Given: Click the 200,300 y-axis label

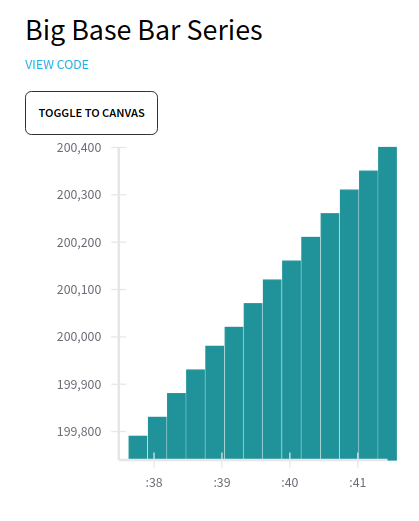Looking at the screenshot, I should click(79, 195).
